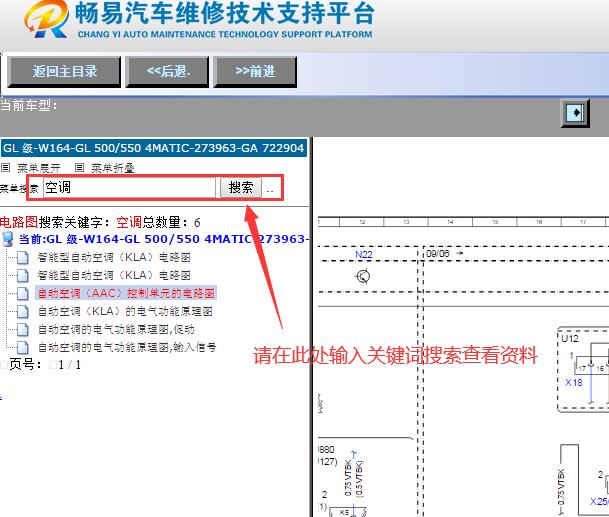Open 自动空调（KLA）的电气功能原理图
Image resolution: width=609 pixels, height=517 pixels.
125,311
